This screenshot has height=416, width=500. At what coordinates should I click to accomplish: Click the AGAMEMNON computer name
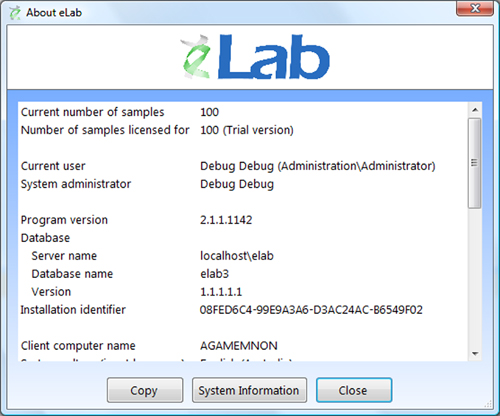pos(239,346)
